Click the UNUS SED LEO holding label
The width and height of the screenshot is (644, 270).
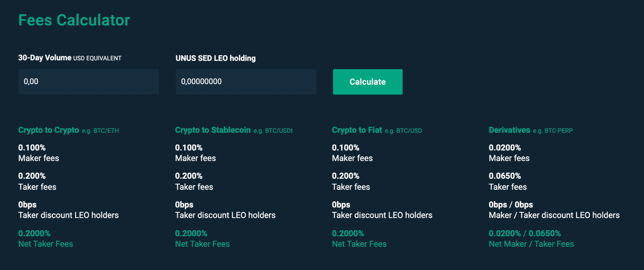[216, 58]
